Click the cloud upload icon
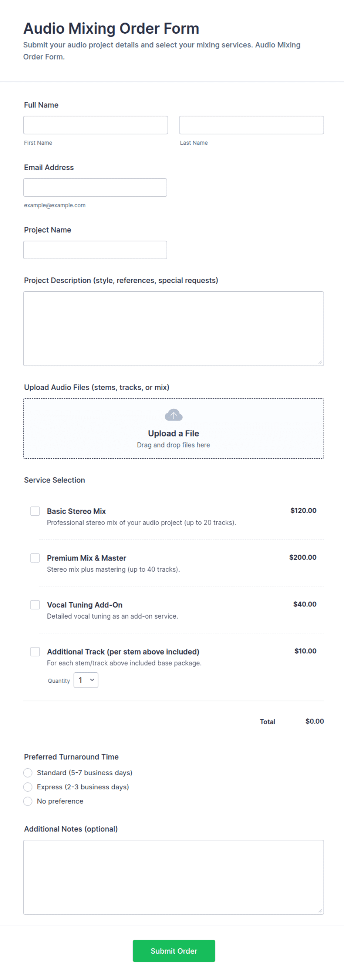The width and height of the screenshot is (344, 980). click(173, 415)
